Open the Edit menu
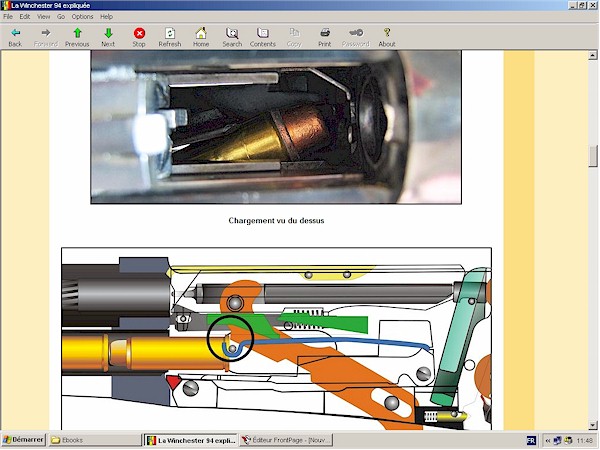This screenshot has height=450, width=600. (x=25, y=17)
